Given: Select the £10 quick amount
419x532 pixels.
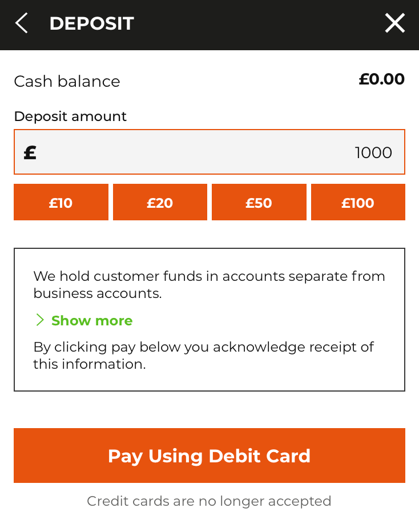Looking at the screenshot, I should (61, 202).
